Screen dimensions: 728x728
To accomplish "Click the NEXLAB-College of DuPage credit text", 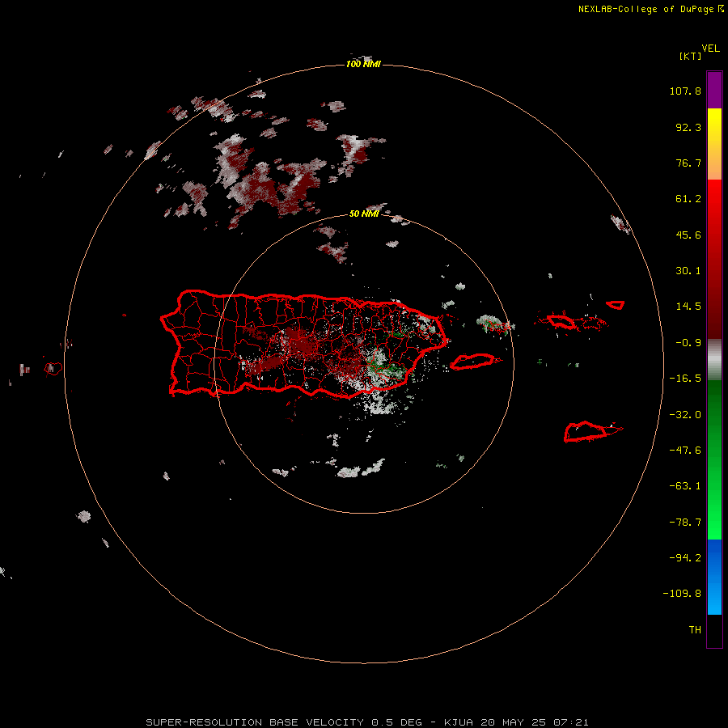I will click(650, 9).
